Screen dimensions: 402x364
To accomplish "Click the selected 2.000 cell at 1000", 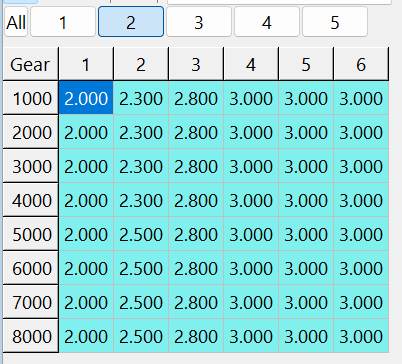I will click(x=86, y=98).
